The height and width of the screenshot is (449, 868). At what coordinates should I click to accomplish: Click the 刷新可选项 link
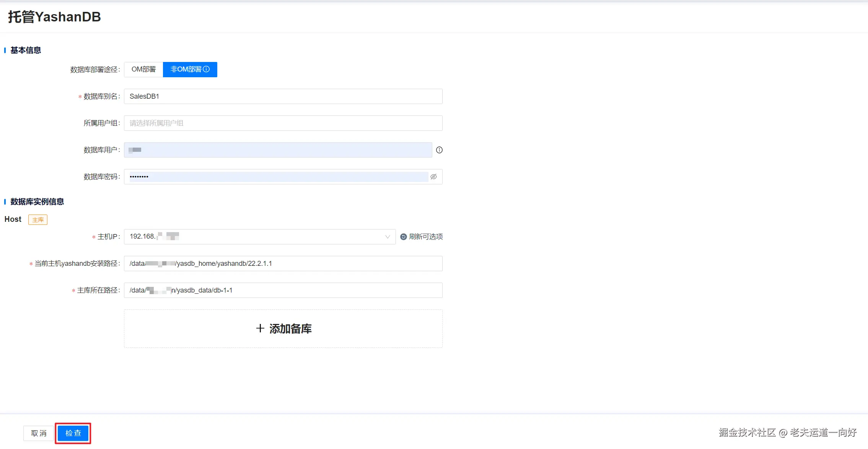425,237
